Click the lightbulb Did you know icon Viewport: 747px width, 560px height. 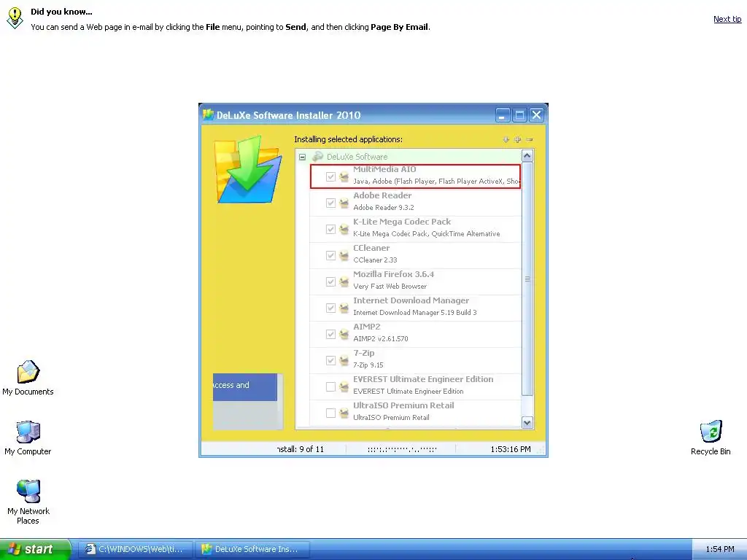pyautogui.click(x=15, y=18)
